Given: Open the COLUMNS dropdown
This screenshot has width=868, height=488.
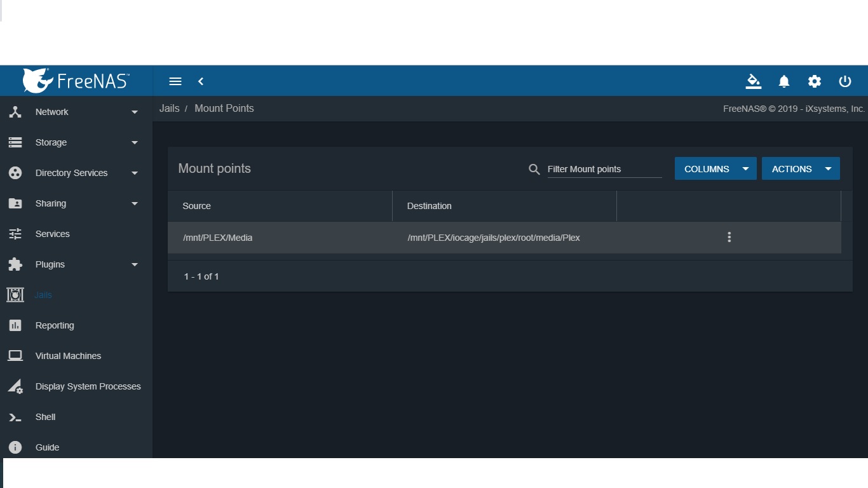Looking at the screenshot, I should coord(715,169).
